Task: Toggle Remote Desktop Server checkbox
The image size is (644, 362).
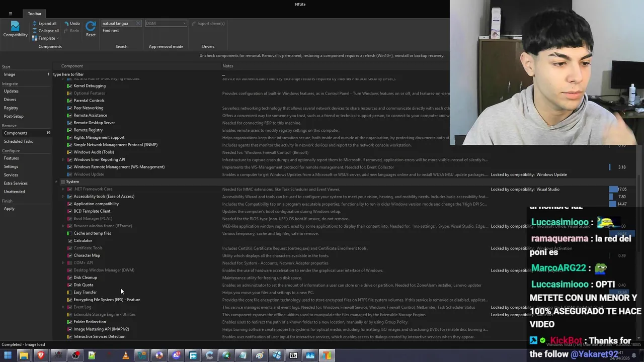Action: (x=70, y=123)
